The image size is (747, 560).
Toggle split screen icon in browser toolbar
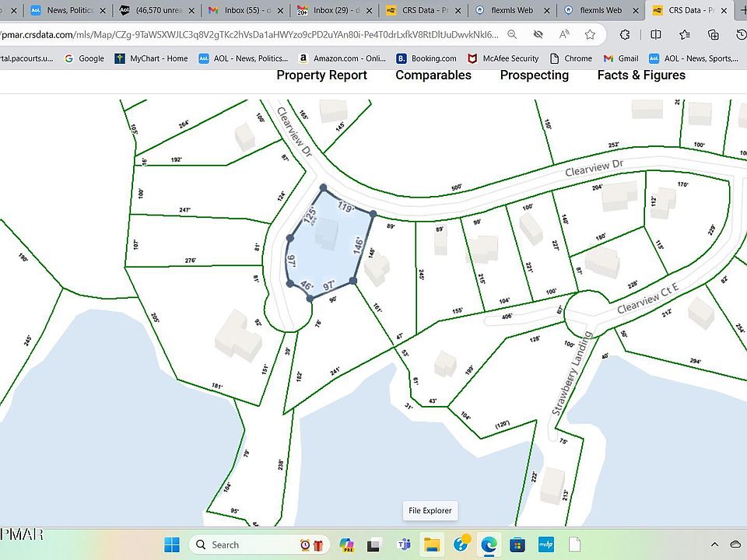pyautogui.click(x=655, y=34)
